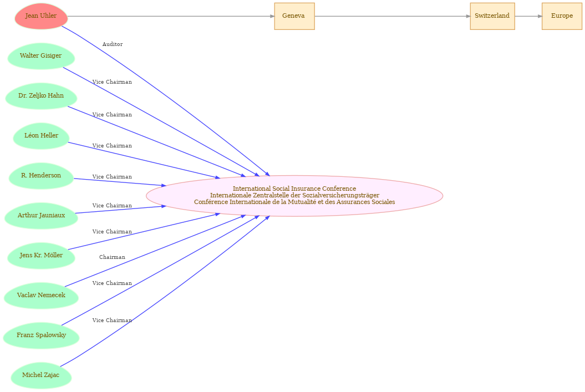Image resolution: width=585 pixels, height=392 pixels.
Task: Click the Michel Zajac node
Action: point(41,375)
